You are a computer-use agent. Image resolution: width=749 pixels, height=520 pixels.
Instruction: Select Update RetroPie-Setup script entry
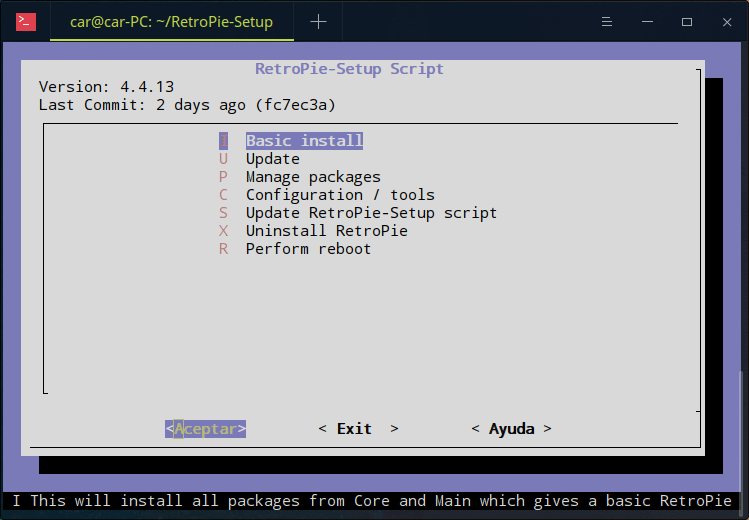[x=371, y=213]
